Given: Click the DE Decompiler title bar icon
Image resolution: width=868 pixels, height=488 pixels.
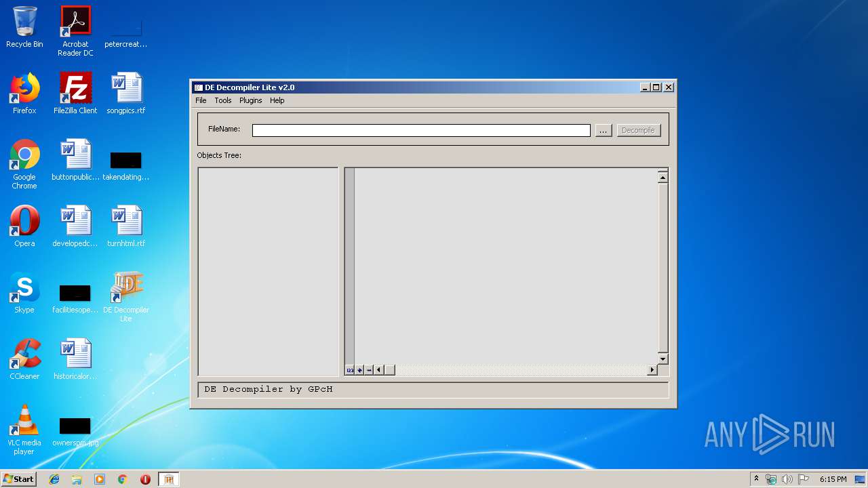Looking at the screenshot, I should [198, 87].
